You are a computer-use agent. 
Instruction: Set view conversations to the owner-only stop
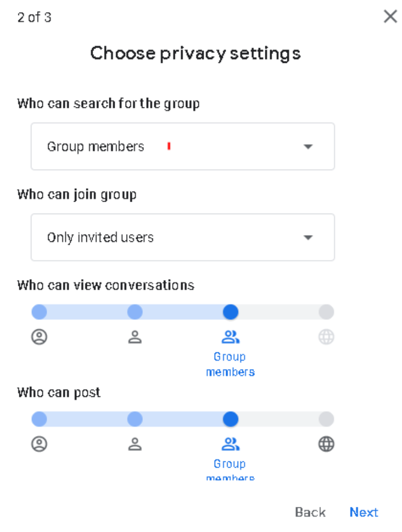[39, 312]
